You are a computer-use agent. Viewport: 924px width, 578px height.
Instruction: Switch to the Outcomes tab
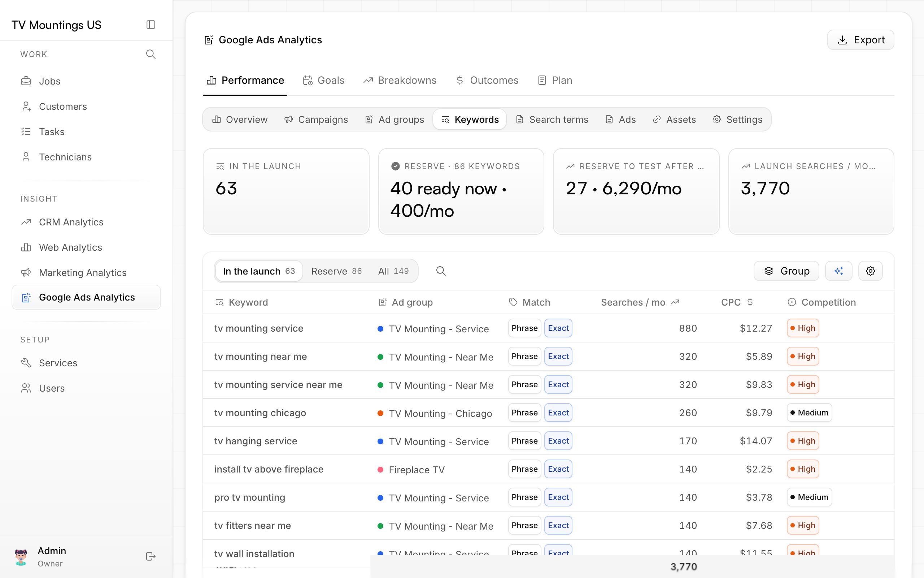click(487, 80)
